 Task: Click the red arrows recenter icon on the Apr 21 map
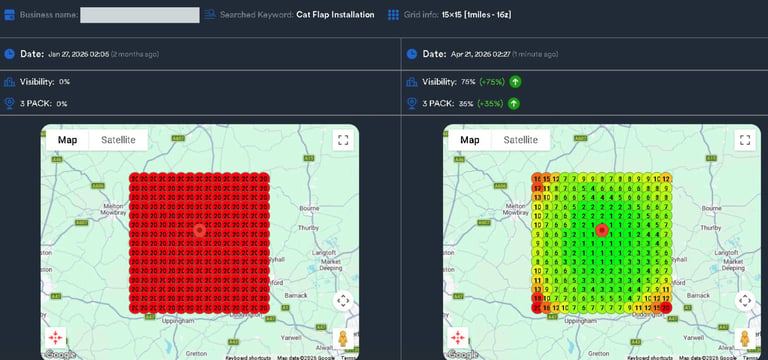coord(457,337)
